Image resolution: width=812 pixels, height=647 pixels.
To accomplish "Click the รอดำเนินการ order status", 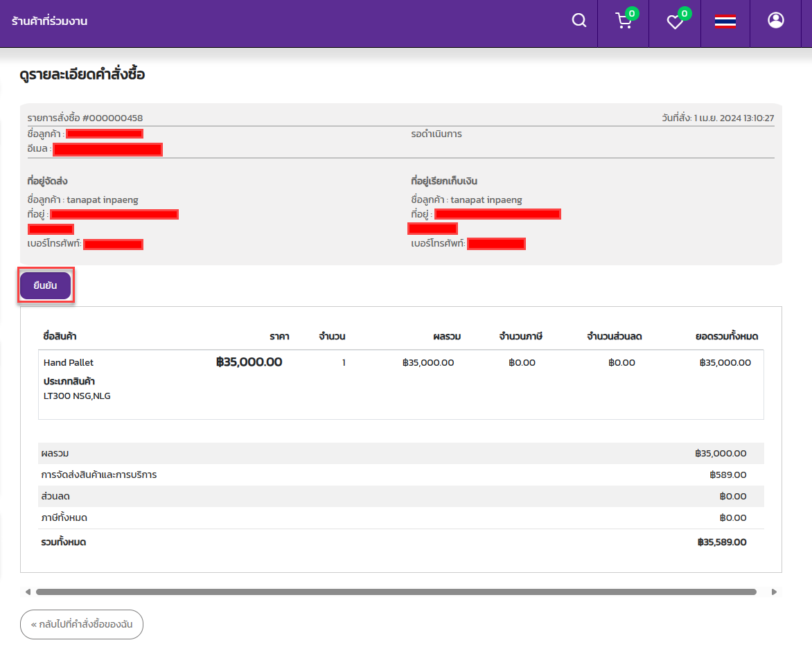I will tap(436, 134).
